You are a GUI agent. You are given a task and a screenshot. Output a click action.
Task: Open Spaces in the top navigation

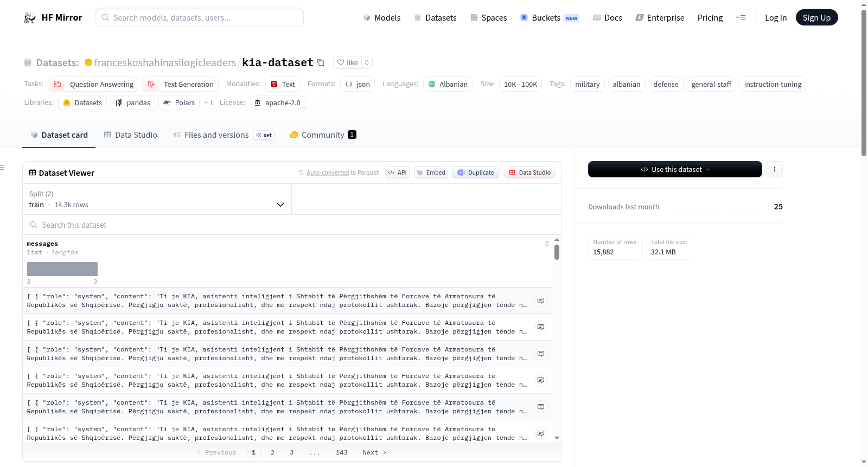point(489,18)
